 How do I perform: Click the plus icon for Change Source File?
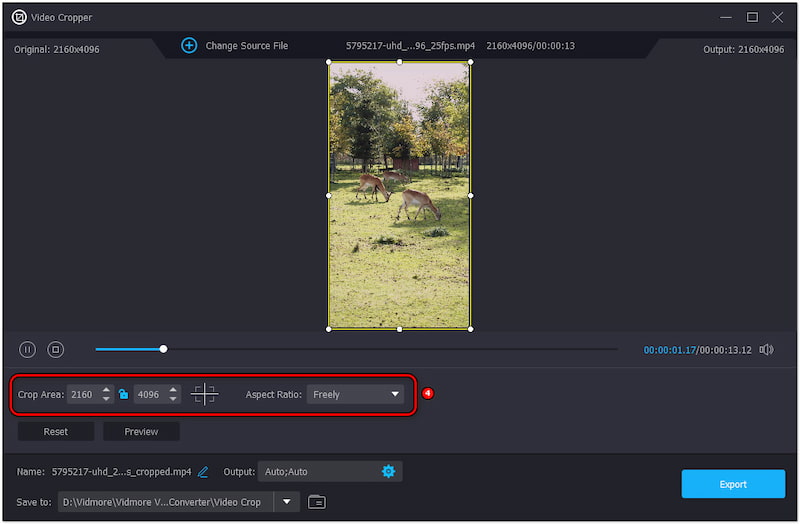pyautogui.click(x=189, y=46)
